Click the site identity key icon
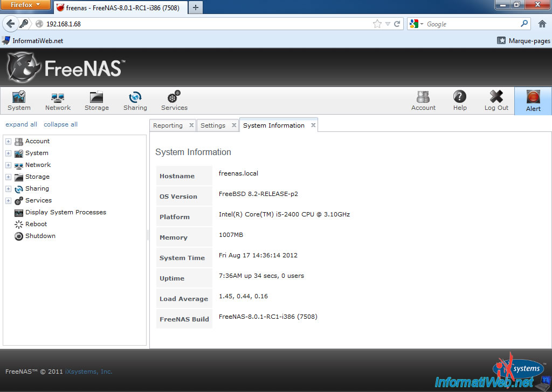This screenshot has width=552, height=392. pyautogui.click(x=24, y=24)
